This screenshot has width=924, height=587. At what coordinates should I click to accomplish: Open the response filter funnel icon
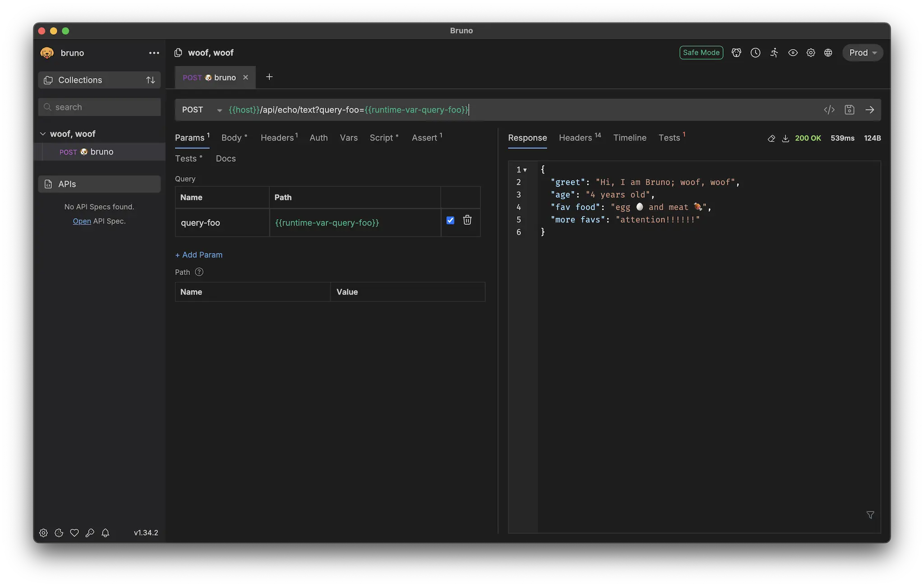coord(870,515)
